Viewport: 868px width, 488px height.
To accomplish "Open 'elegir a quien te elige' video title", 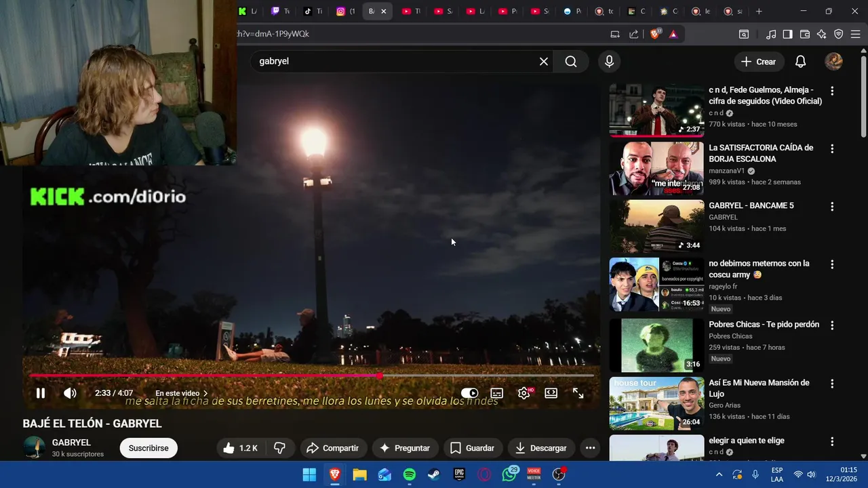I will [x=747, y=441].
